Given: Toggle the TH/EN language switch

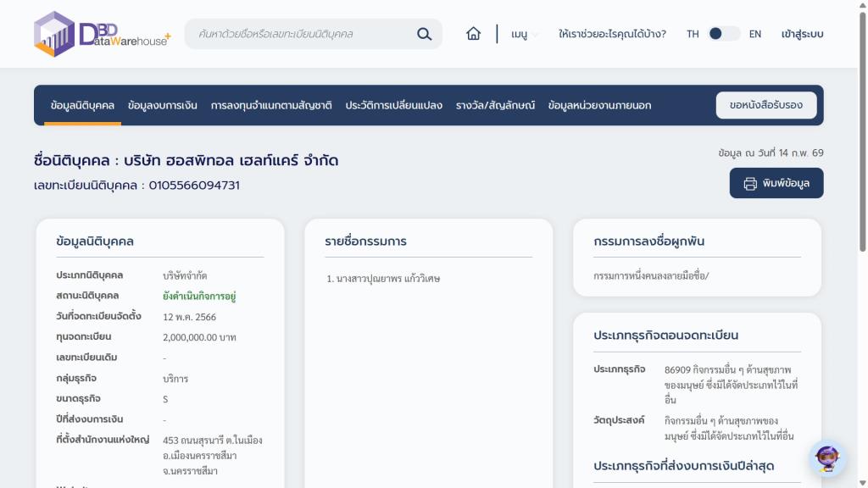Looking at the screenshot, I should (x=723, y=34).
